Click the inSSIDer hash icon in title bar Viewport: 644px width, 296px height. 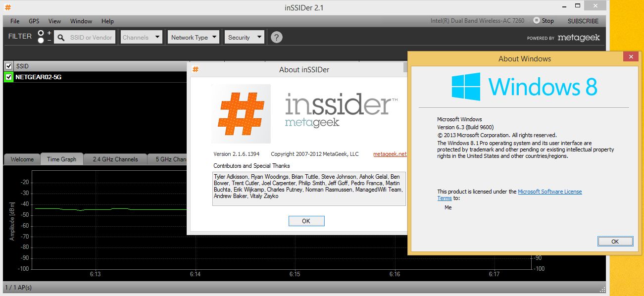[x=8, y=7]
